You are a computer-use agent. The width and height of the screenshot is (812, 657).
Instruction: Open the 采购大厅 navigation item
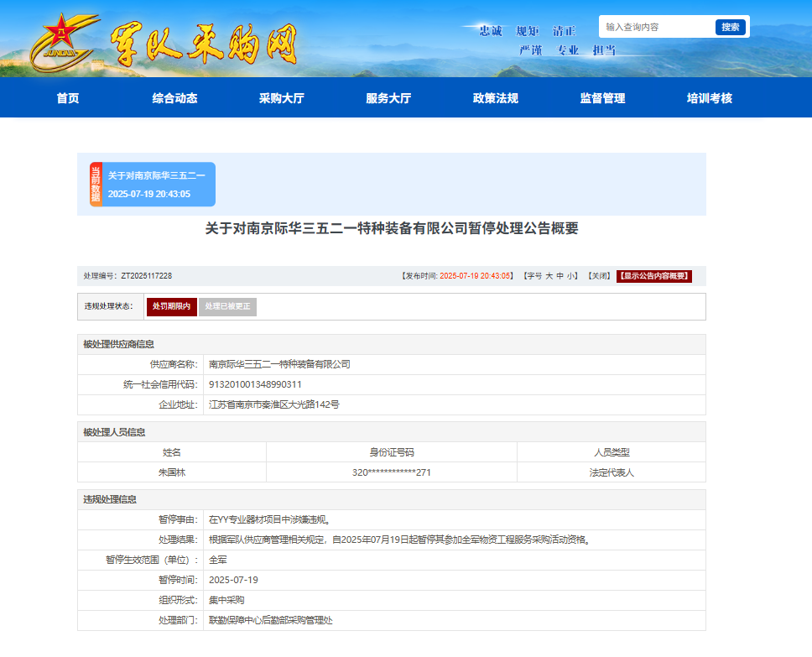pyautogui.click(x=282, y=98)
